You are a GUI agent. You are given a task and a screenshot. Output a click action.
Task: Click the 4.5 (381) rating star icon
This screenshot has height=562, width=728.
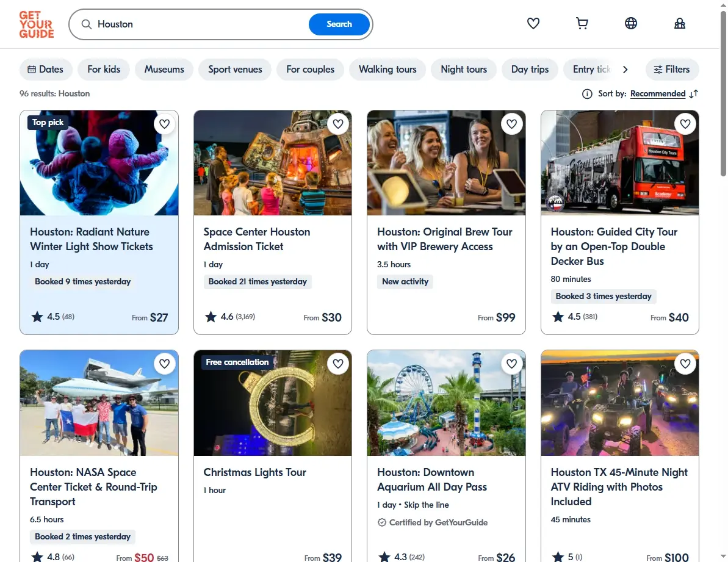click(558, 317)
